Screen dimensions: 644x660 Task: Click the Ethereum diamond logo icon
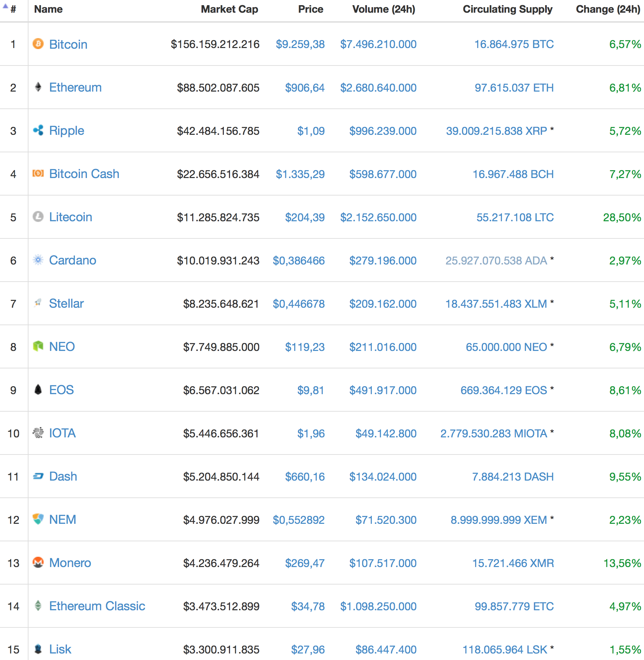click(x=38, y=87)
